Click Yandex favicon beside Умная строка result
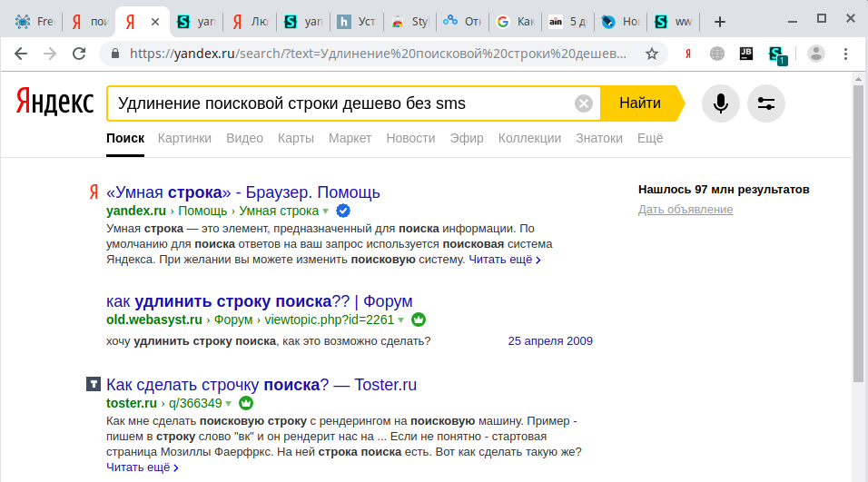The image size is (868, 482). (94, 192)
